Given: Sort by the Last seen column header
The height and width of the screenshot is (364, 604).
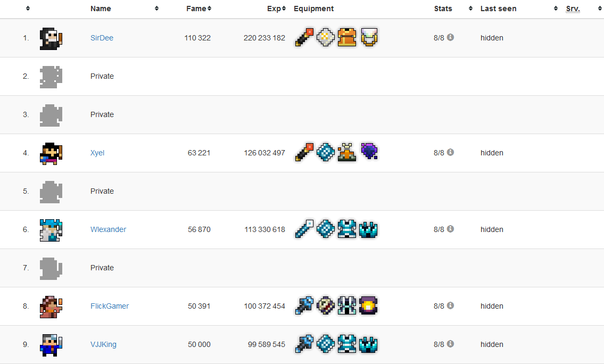Looking at the screenshot, I should [498, 9].
